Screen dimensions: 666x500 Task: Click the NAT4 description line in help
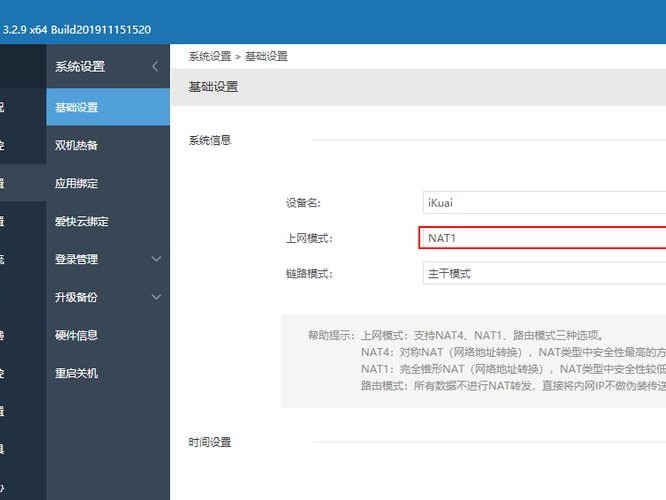pos(514,352)
